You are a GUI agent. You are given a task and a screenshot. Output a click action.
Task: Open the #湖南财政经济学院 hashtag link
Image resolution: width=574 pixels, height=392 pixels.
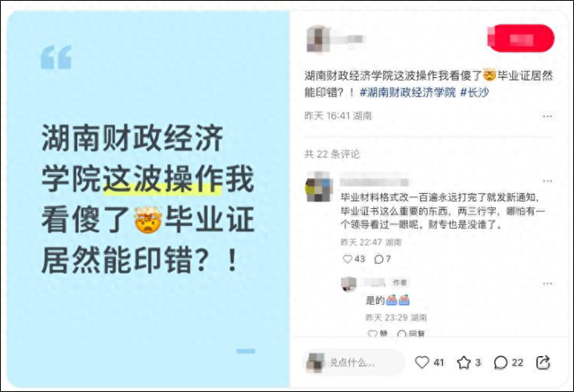tap(408, 92)
